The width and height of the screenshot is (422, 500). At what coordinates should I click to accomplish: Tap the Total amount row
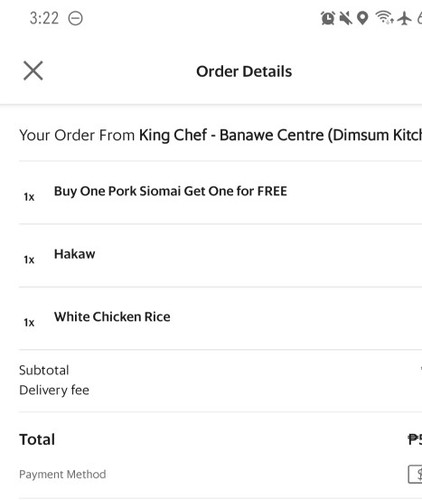[x=220, y=439]
